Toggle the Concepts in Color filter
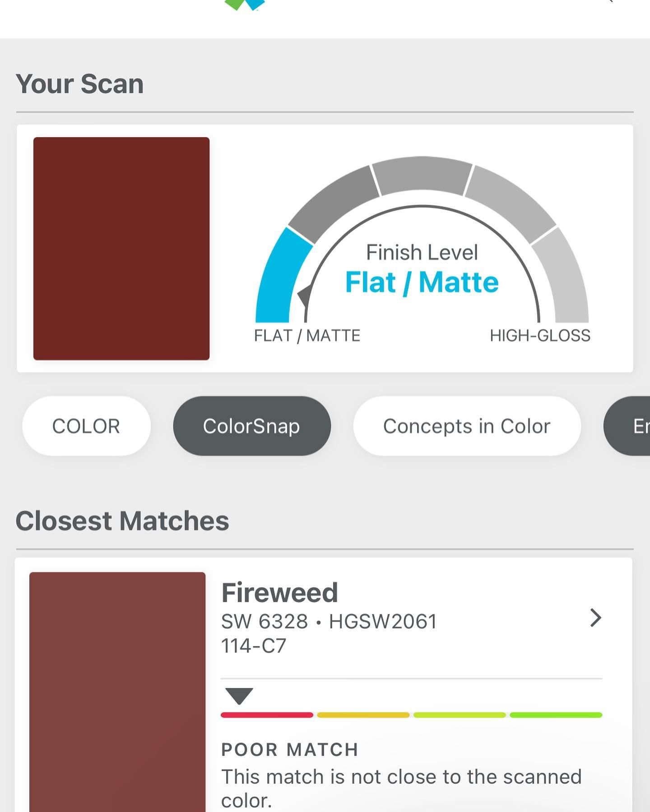 pyautogui.click(x=467, y=426)
